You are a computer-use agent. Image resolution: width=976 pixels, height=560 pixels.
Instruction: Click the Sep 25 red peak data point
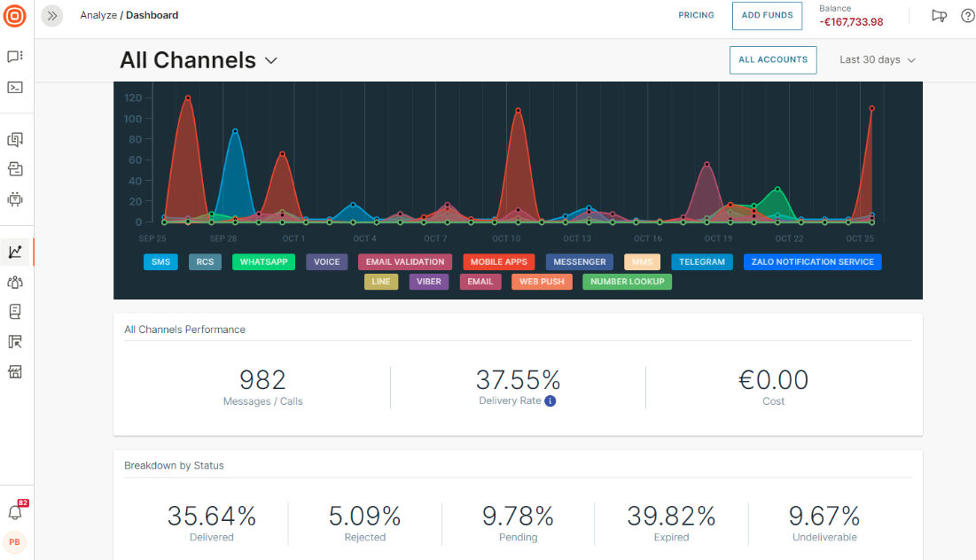pyautogui.click(x=188, y=98)
